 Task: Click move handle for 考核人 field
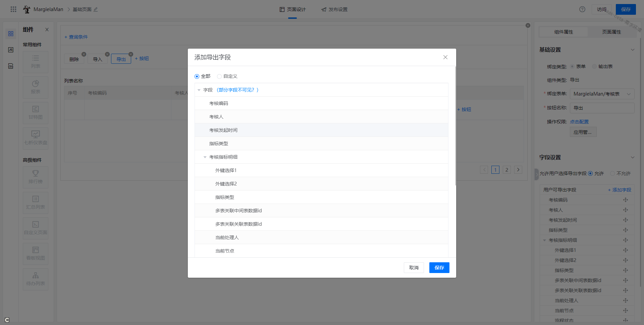[626, 210]
